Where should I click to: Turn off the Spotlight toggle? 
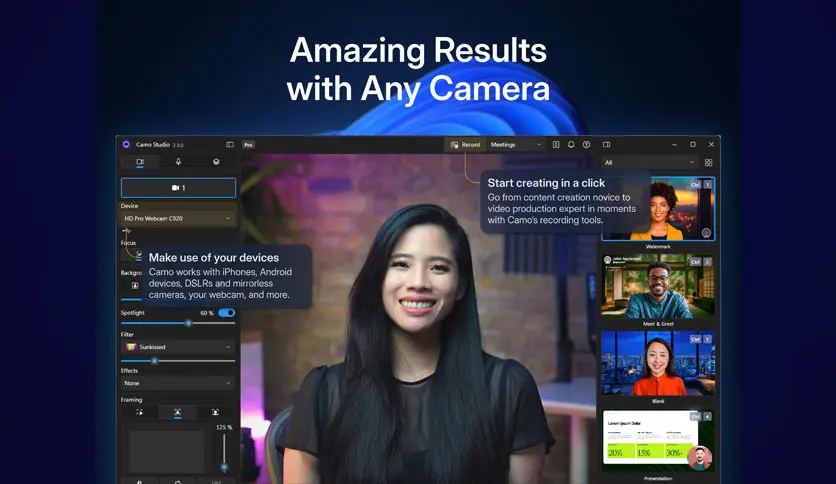(x=227, y=313)
